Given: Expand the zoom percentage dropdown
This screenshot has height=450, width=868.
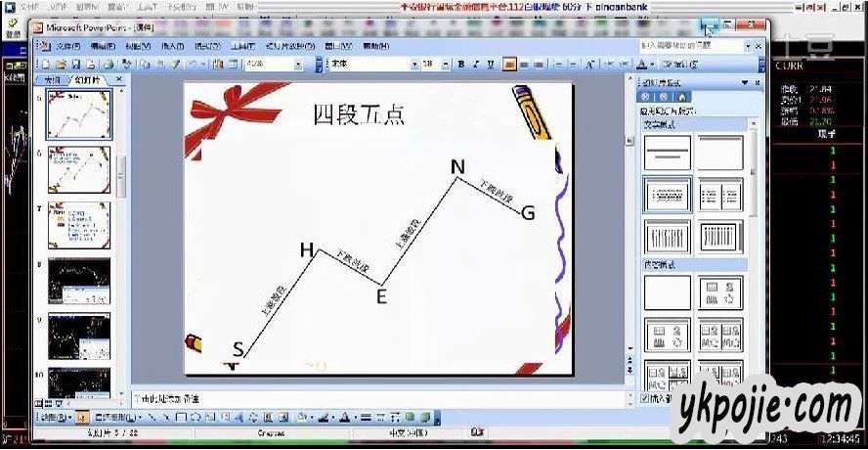Looking at the screenshot, I should pos(300,65).
